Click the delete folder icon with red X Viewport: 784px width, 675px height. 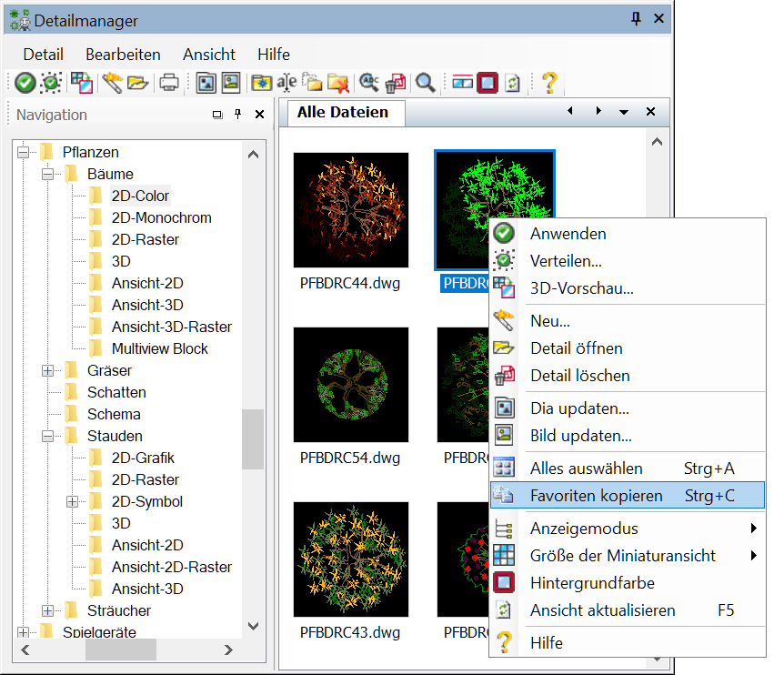pyautogui.click(x=338, y=83)
